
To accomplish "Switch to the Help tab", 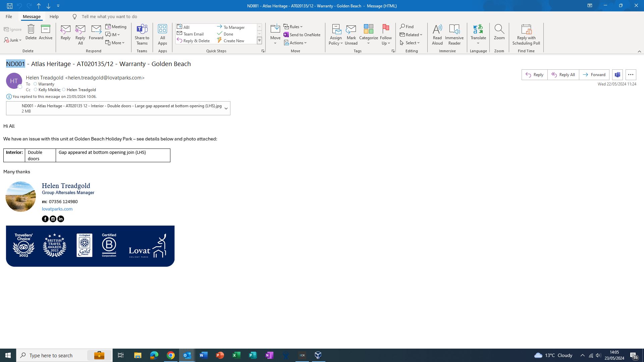I will [x=54, y=16].
